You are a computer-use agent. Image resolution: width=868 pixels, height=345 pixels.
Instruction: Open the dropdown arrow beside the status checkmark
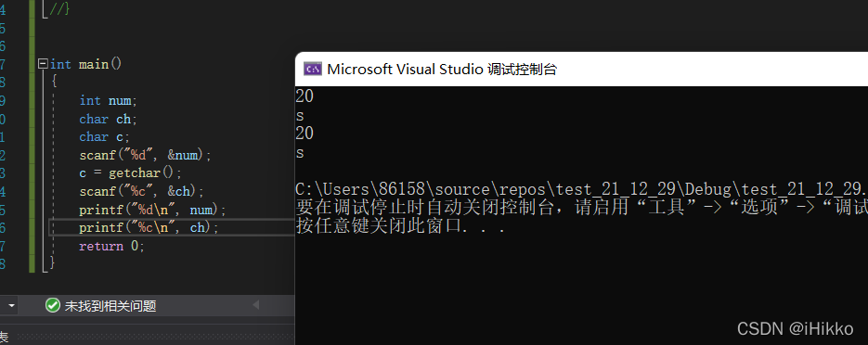(x=11, y=305)
